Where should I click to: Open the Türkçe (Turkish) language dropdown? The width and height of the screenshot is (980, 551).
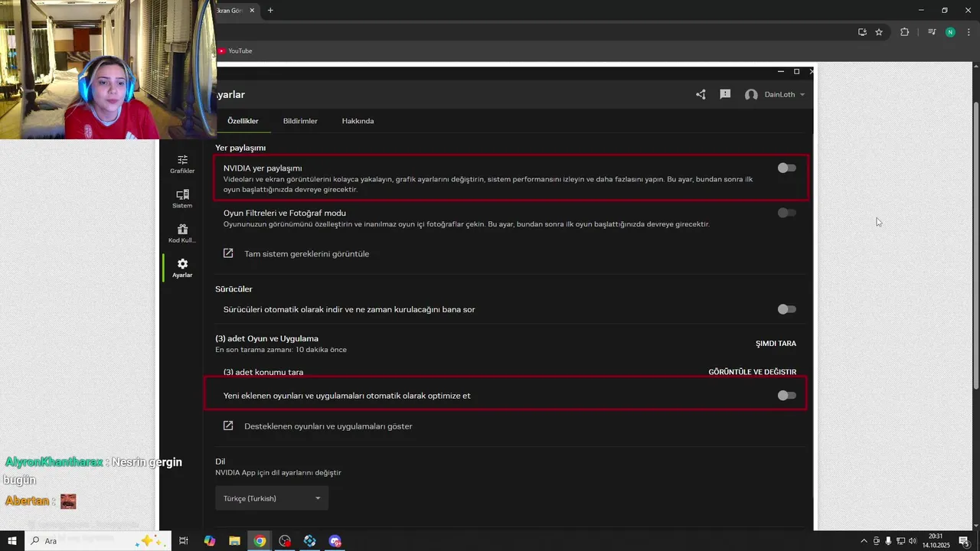[x=272, y=498]
